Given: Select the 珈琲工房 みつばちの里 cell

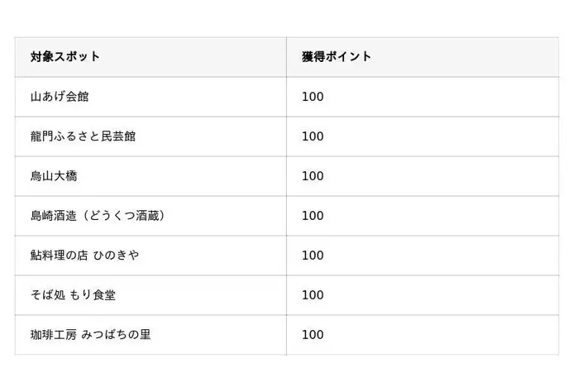Looking at the screenshot, I should pyautogui.click(x=150, y=335).
